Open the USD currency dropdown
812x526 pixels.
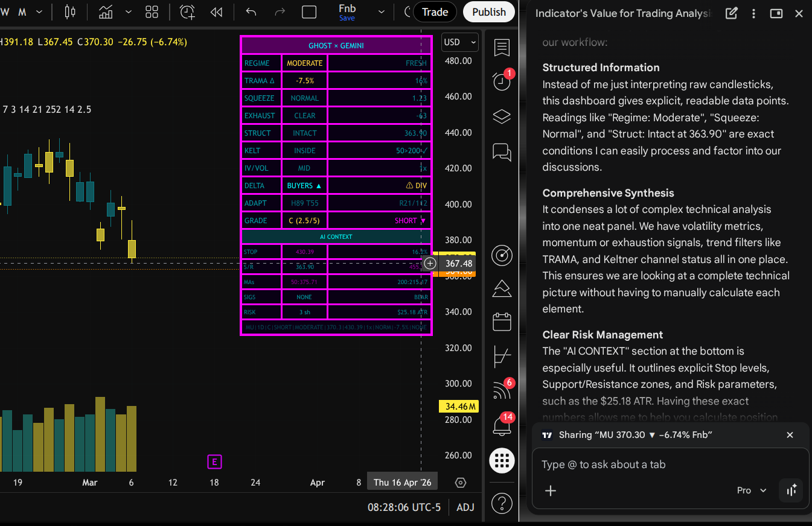click(x=460, y=42)
